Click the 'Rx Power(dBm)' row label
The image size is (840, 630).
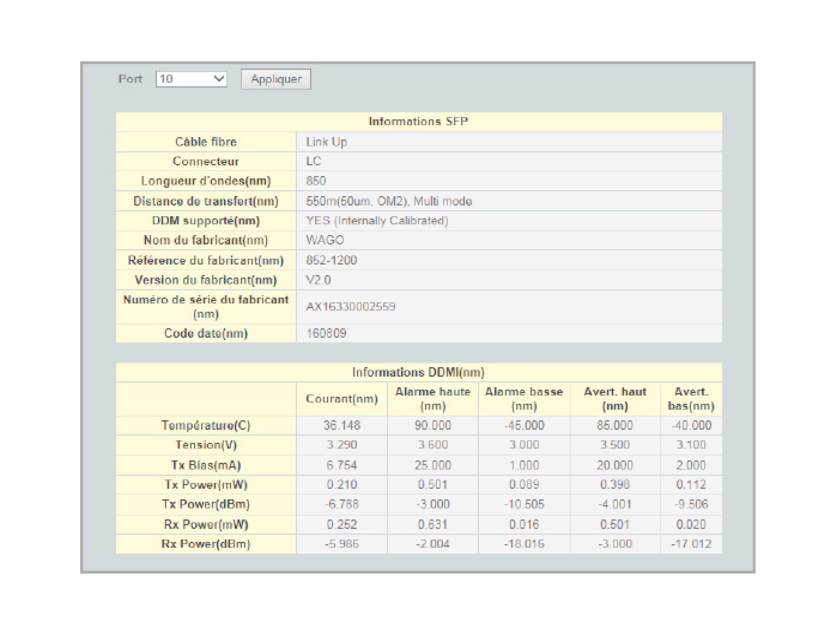206,544
